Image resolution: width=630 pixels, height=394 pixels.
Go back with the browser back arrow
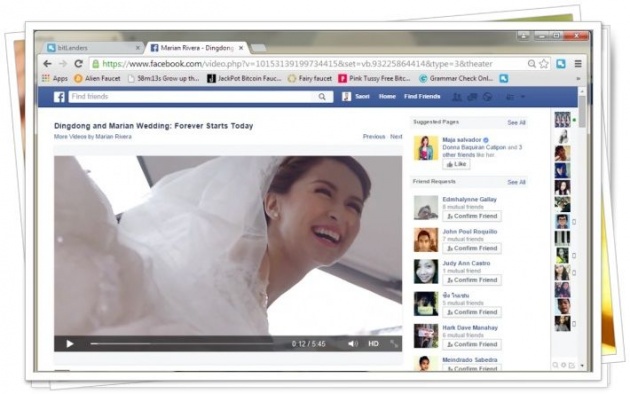(47, 64)
